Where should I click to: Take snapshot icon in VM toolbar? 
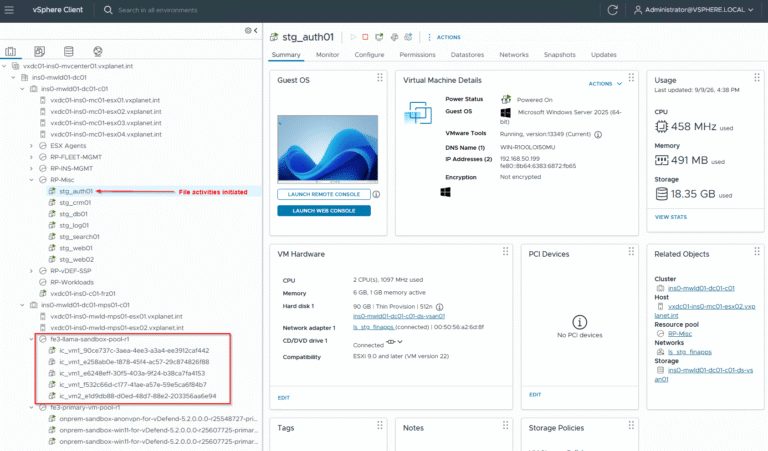pyautogui.click(x=408, y=37)
